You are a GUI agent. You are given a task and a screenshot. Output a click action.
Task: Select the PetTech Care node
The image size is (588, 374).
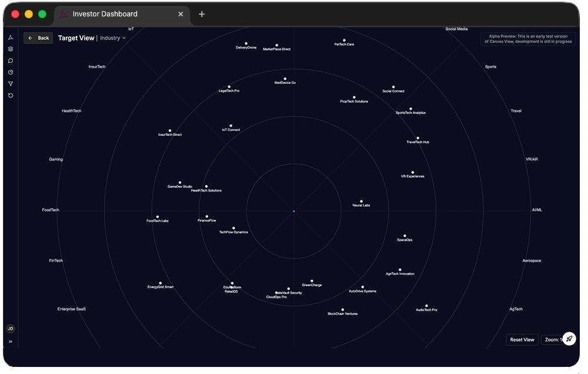344,40
